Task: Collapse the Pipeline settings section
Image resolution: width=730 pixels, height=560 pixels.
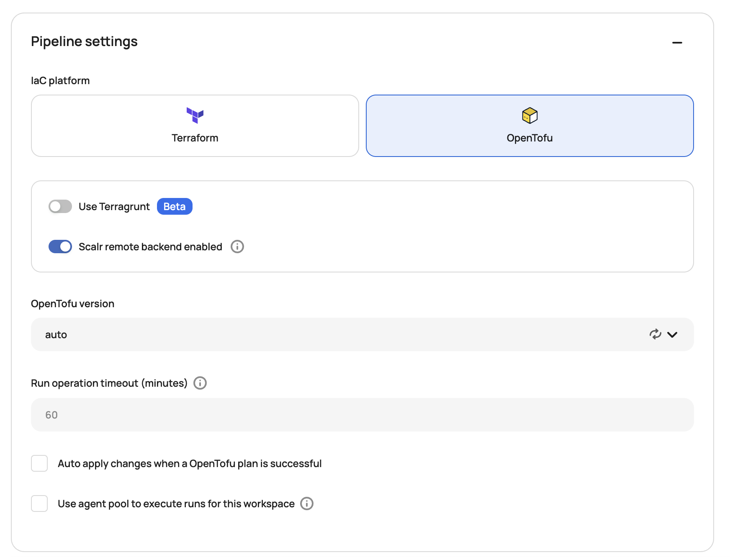Action: point(677,42)
